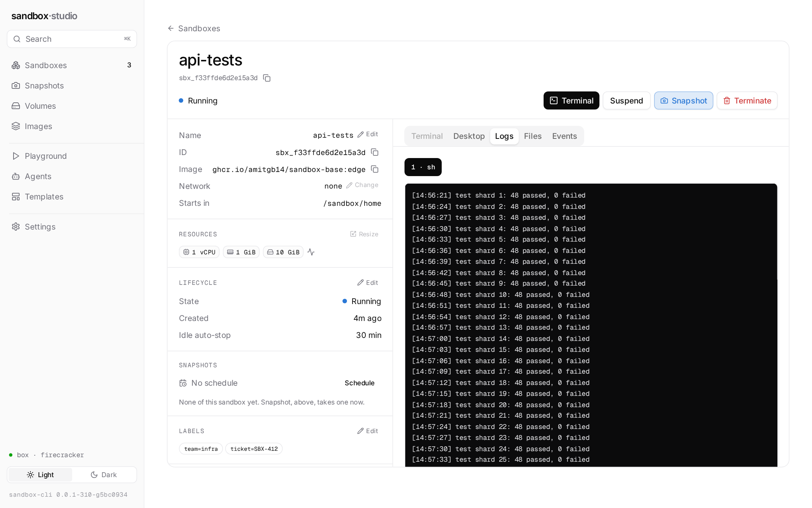The image size is (812, 508).
Task: Open Playground in the sidebar
Action: pyautogui.click(x=72, y=156)
